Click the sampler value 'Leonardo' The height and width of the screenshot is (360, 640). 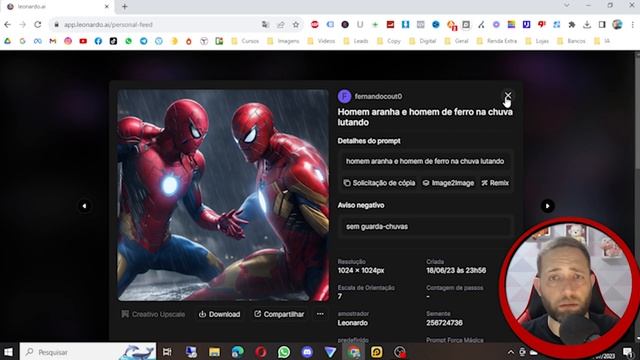click(353, 323)
